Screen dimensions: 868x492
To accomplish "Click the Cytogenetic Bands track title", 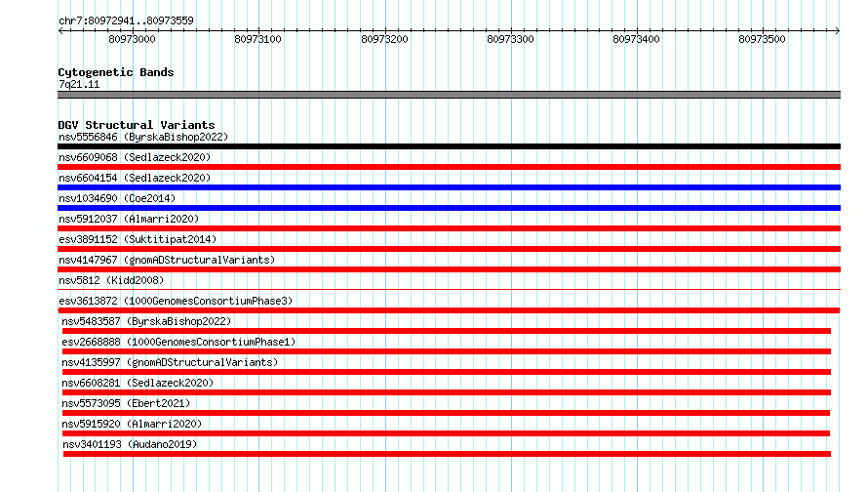I will click(116, 72).
